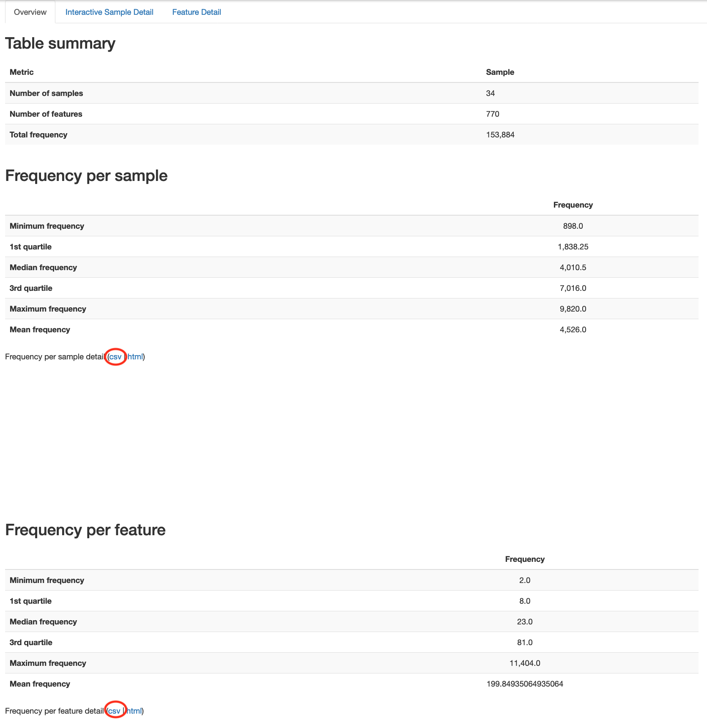Click the Median frequency value 4,010.5

click(x=573, y=267)
